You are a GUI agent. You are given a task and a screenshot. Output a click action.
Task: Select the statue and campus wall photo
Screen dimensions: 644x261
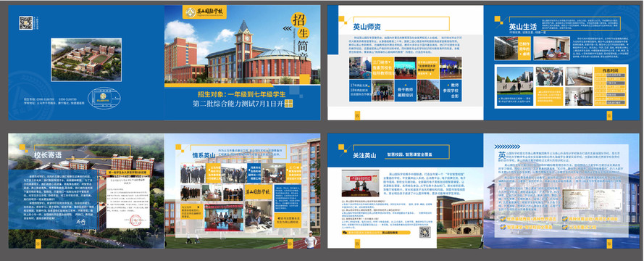coord(514,81)
